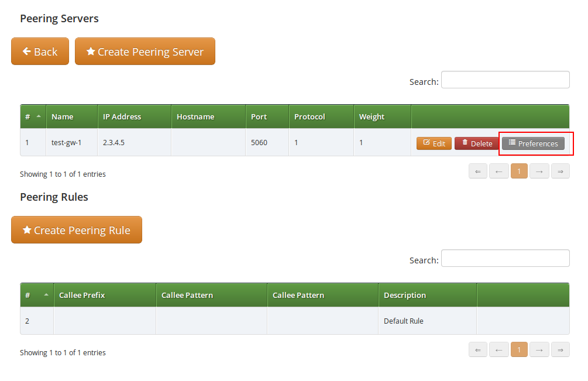Go to first page of Peering Servers

coord(477,171)
